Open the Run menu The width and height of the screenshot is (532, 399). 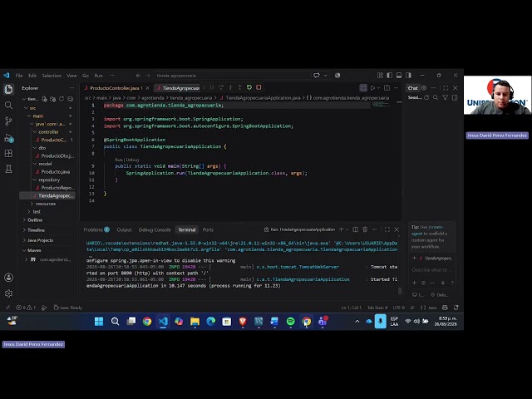point(98,76)
